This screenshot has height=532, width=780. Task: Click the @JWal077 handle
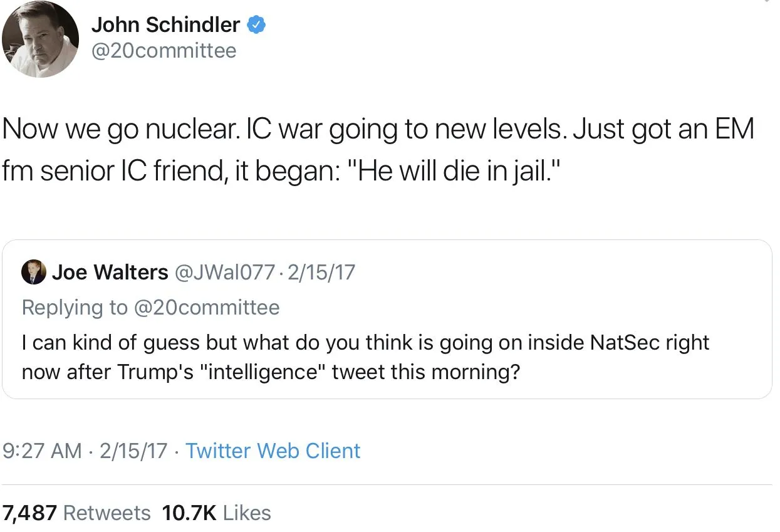225,272
